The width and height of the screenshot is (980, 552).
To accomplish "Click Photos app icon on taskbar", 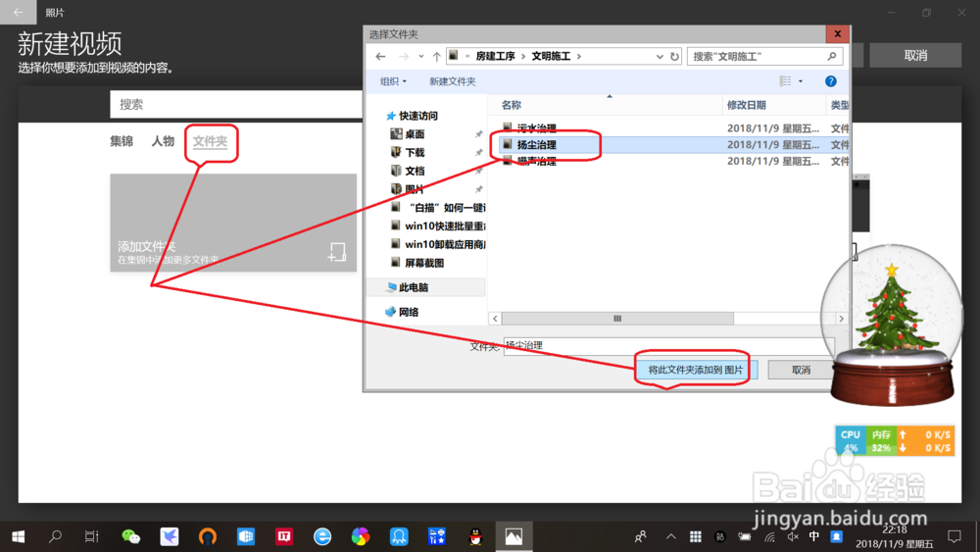I will [x=514, y=536].
